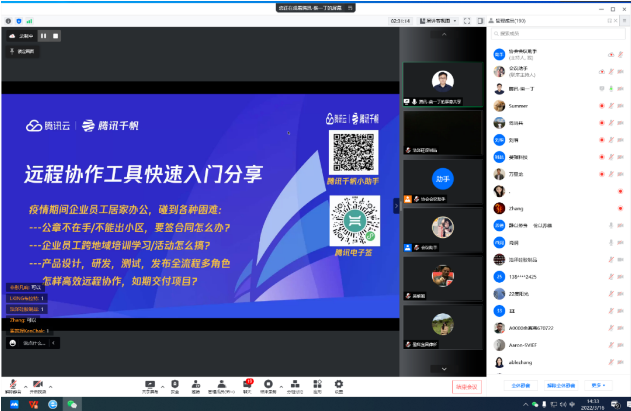Open the manage members icon
Viewport: 631px width, 411px height.
click(221, 384)
